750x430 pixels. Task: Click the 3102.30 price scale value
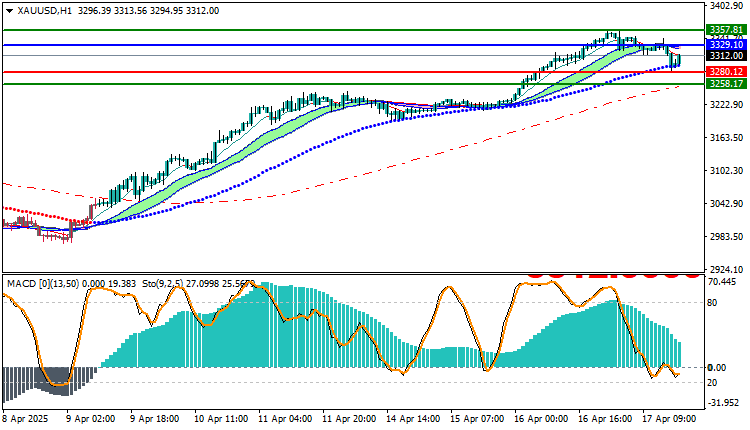tap(727, 171)
